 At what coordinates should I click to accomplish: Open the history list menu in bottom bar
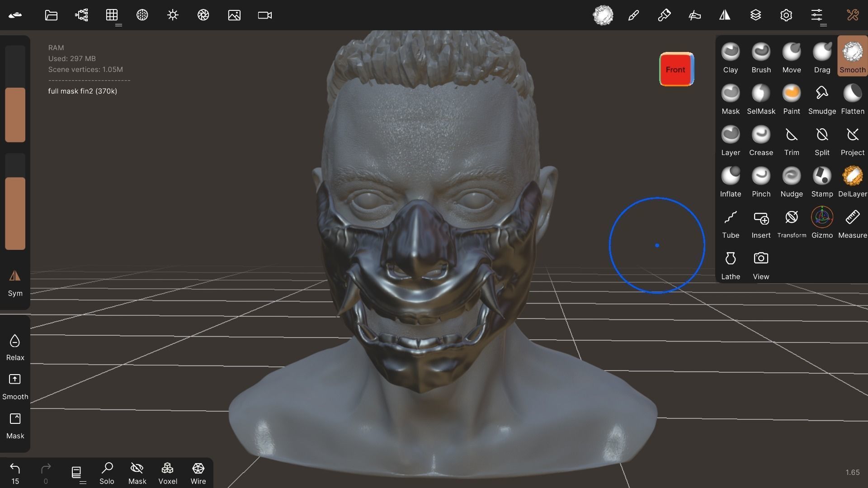coord(76,473)
